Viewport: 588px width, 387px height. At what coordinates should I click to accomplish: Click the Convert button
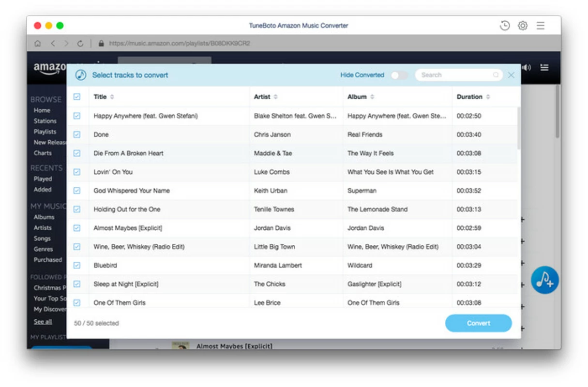pyautogui.click(x=479, y=323)
